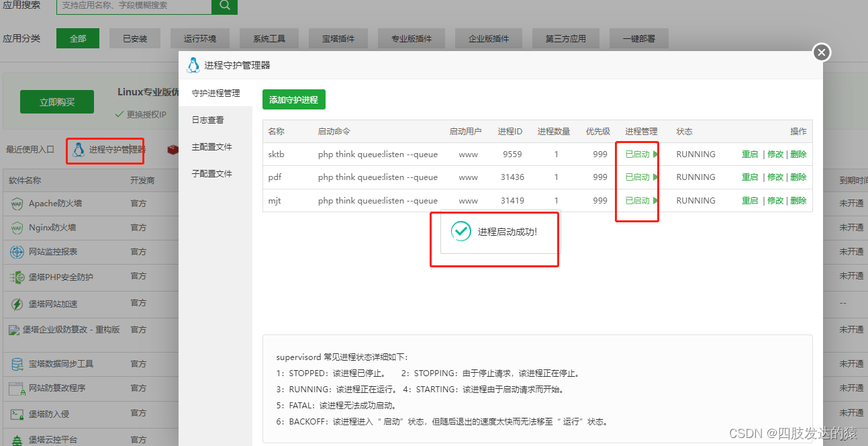Open the 主配置文件 tab

(213, 148)
